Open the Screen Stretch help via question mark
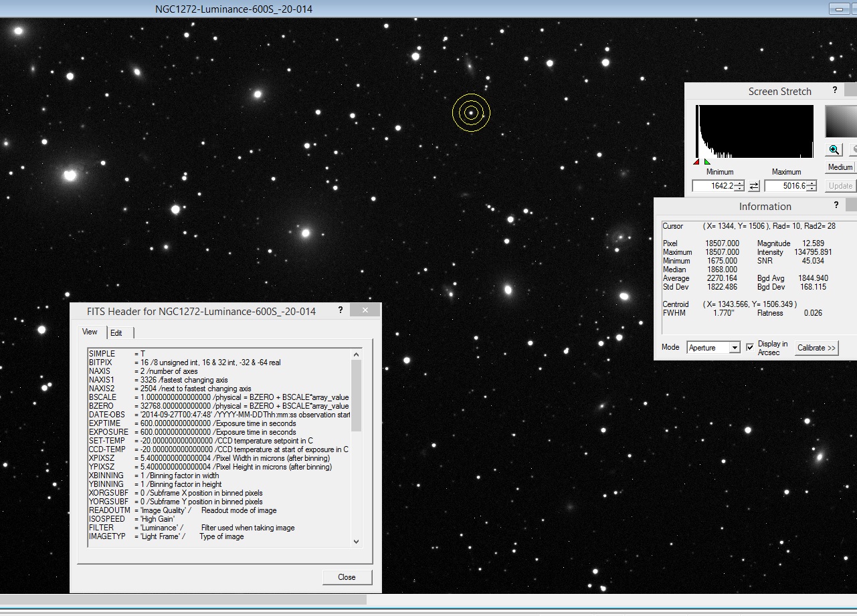Image resolution: width=857 pixels, height=616 pixels. 834,91
